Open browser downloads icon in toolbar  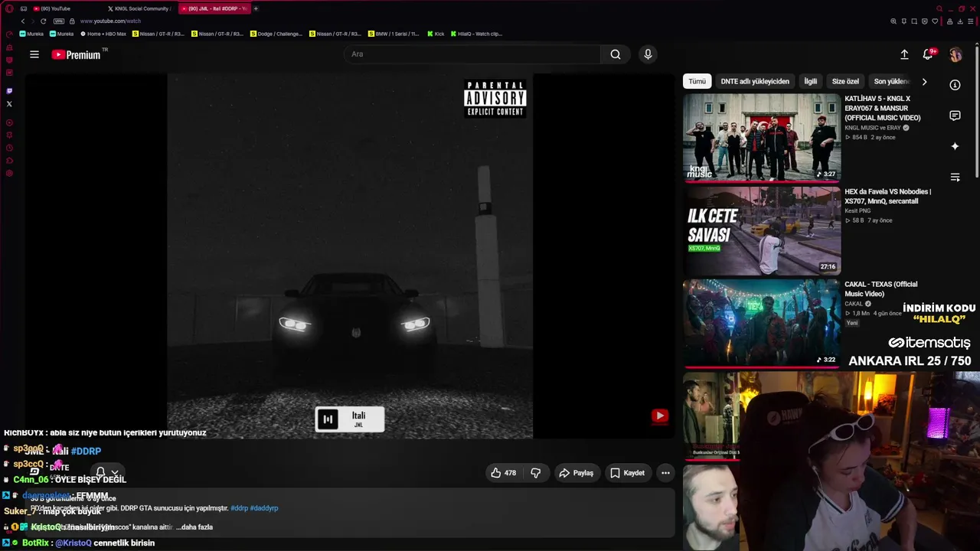pos(960,21)
